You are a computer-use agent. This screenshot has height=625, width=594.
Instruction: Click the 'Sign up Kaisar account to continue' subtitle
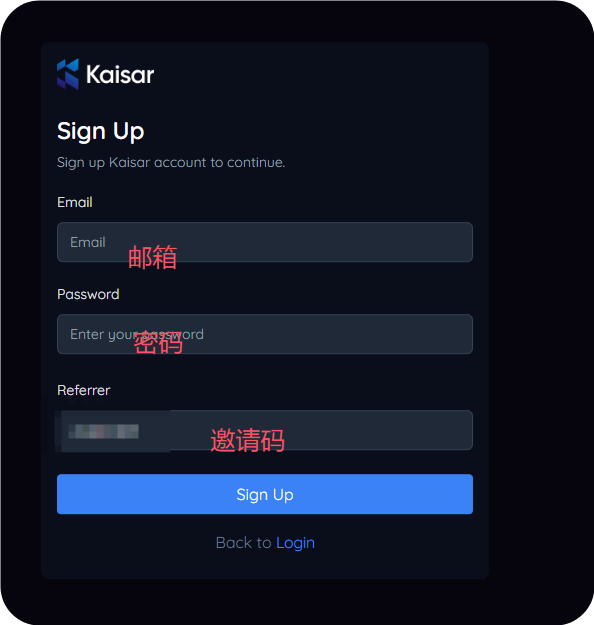(x=171, y=163)
